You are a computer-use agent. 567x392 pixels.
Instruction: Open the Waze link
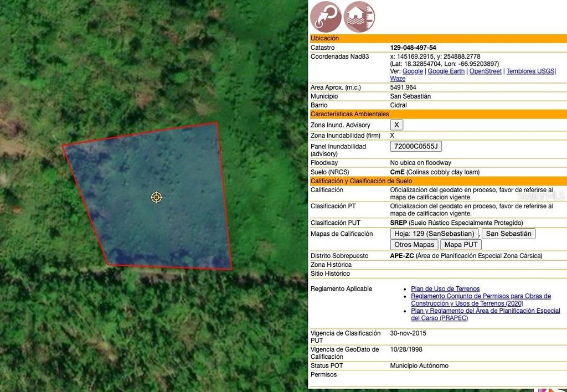[398, 78]
